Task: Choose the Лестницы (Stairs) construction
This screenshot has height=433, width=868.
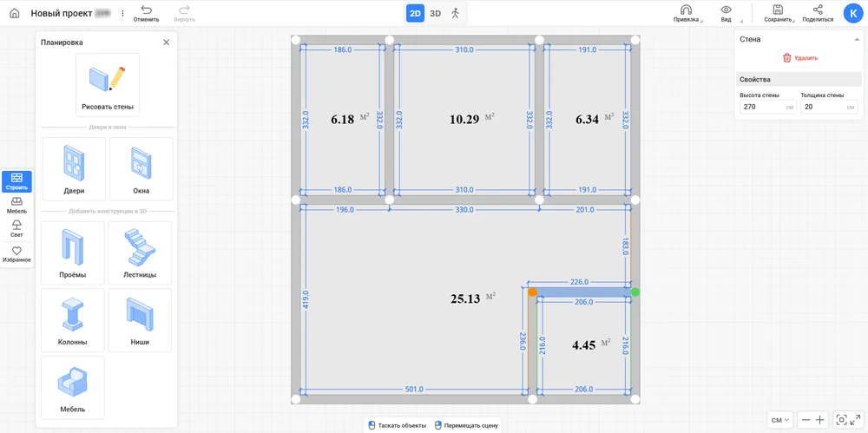Action: (x=140, y=253)
